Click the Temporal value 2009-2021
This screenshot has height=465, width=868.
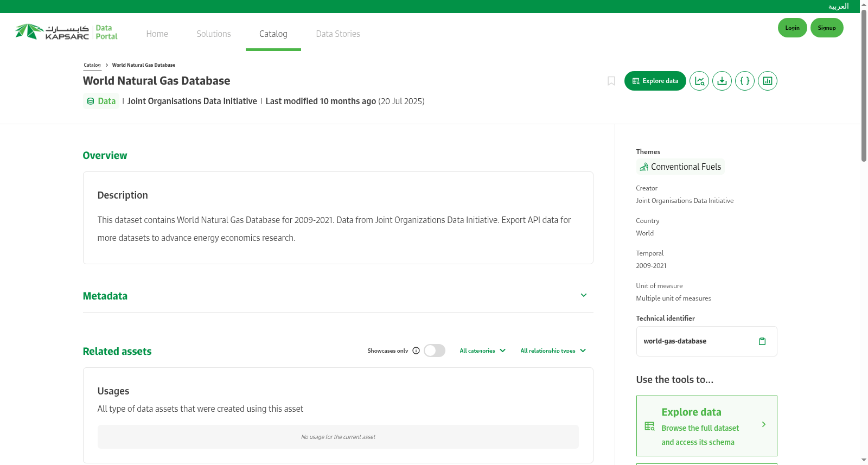click(651, 266)
